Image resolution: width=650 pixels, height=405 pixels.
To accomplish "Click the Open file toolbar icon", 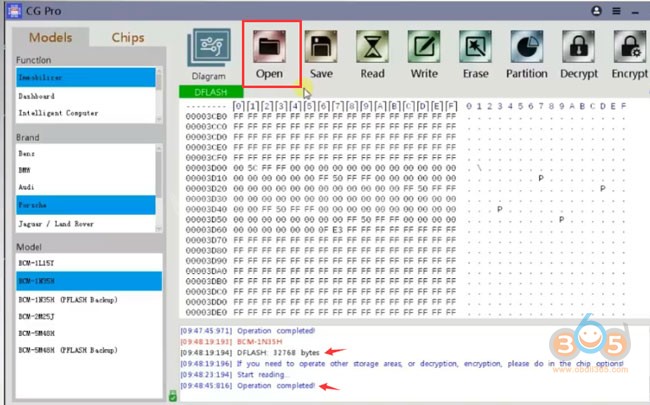I will click(x=269, y=46).
